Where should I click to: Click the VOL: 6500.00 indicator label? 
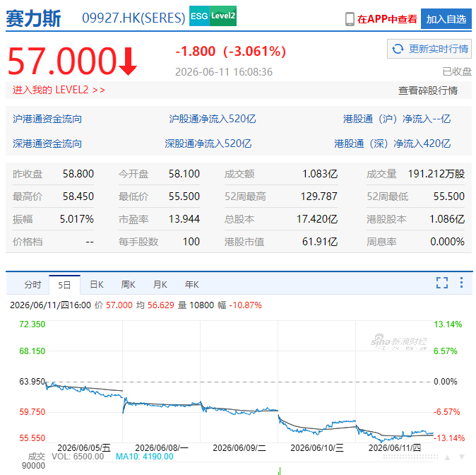pyautogui.click(x=78, y=457)
